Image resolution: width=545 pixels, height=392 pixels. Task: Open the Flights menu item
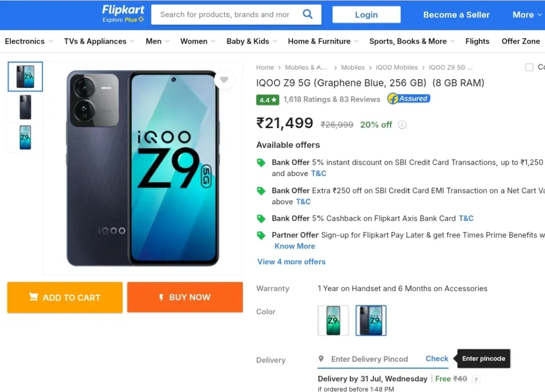(x=477, y=41)
